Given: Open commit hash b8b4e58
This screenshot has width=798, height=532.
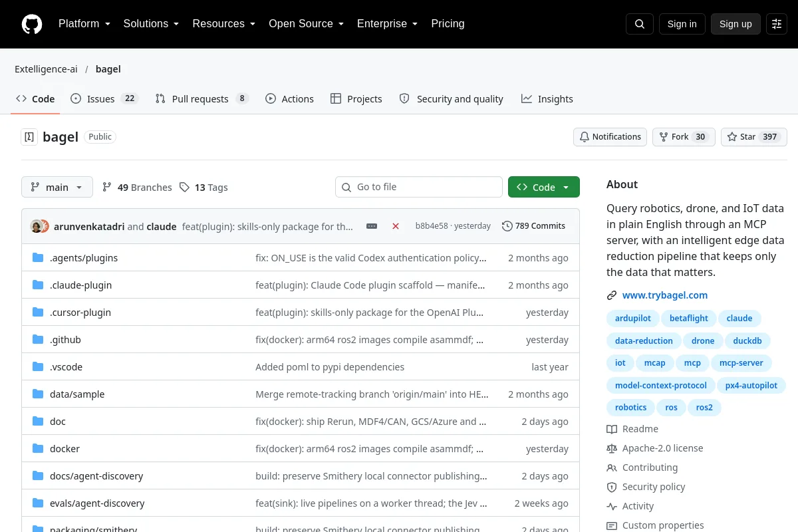Looking at the screenshot, I should point(432,226).
